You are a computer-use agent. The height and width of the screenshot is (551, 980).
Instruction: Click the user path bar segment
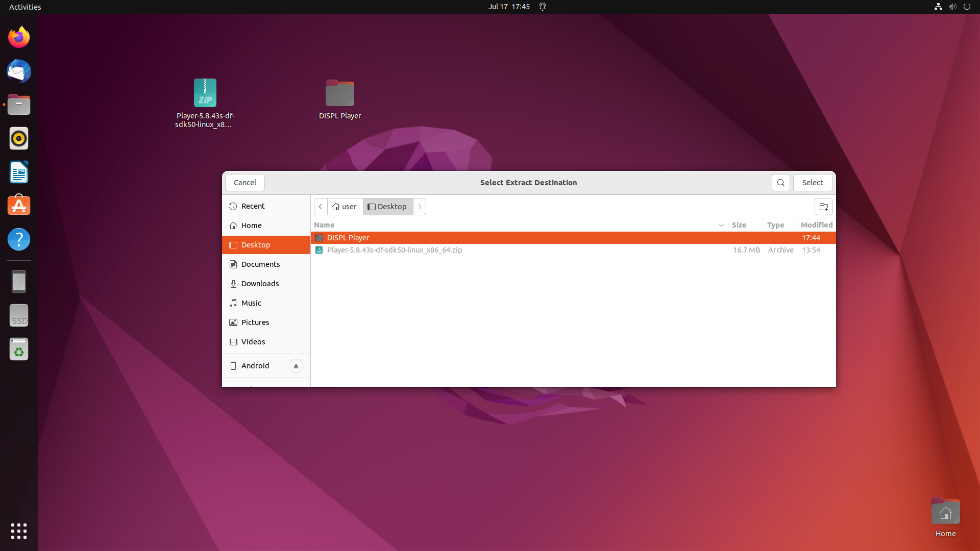pyautogui.click(x=345, y=207)
